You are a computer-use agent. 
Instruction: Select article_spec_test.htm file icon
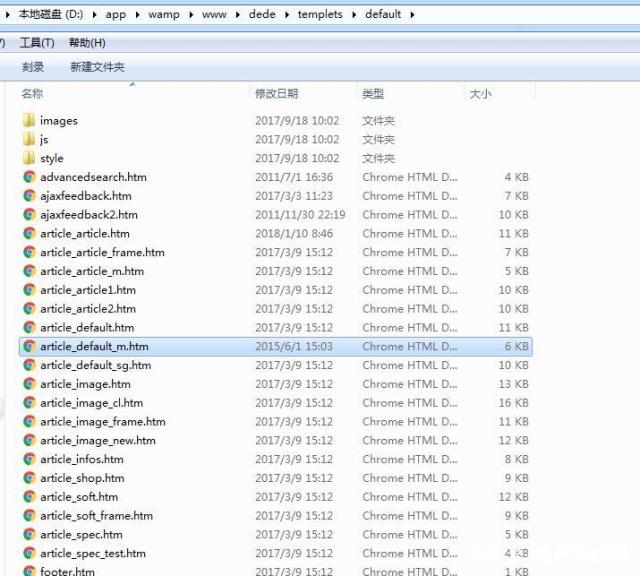click(29, 553)
